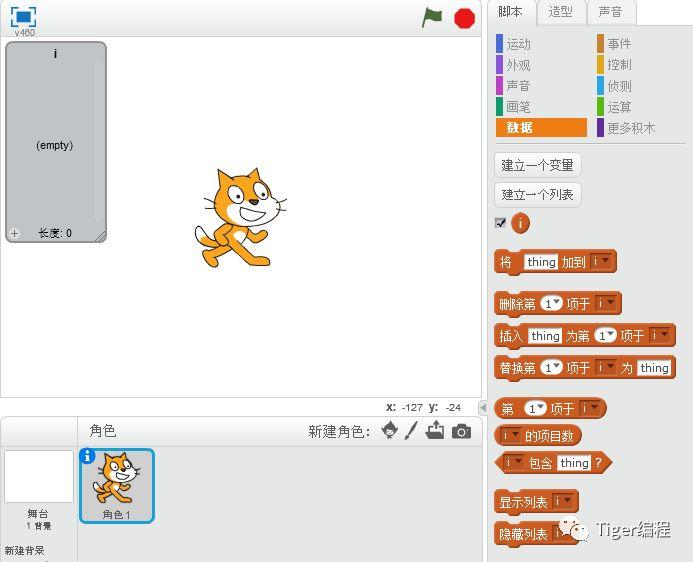Click the 长度: 0 text in list monitor
This screenshot has height=562, width=693.
(x=55, y=233)
